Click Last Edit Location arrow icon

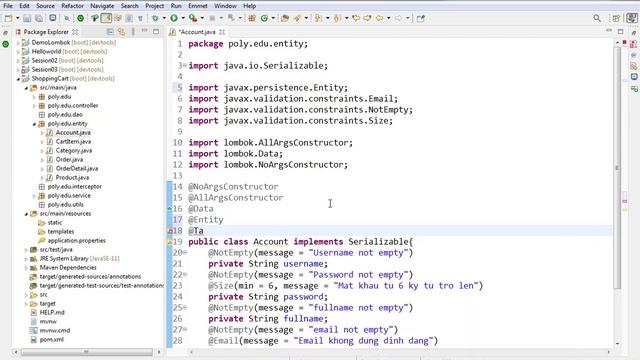pos(356,18)
